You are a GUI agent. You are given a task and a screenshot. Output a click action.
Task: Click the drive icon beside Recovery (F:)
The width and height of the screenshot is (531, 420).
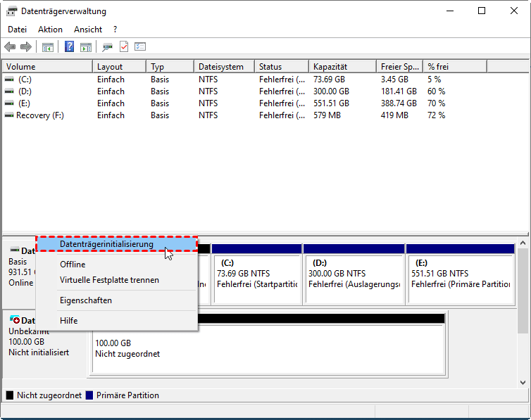pos(9,115)
